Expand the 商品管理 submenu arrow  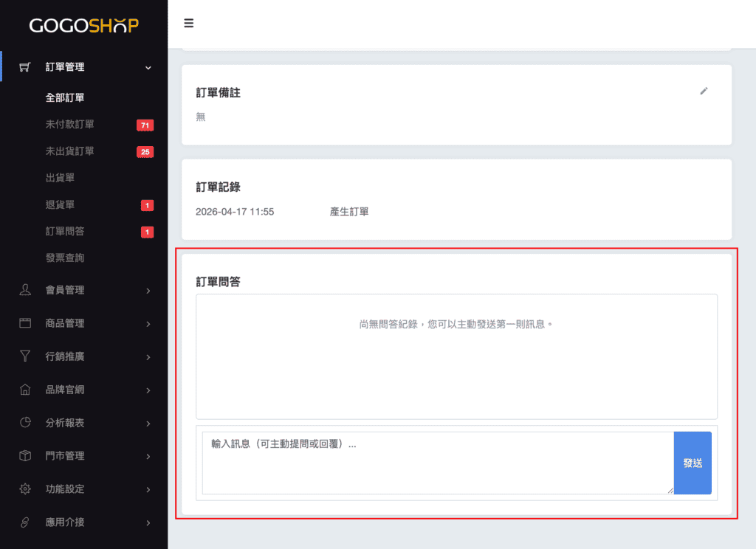(148, 324)
